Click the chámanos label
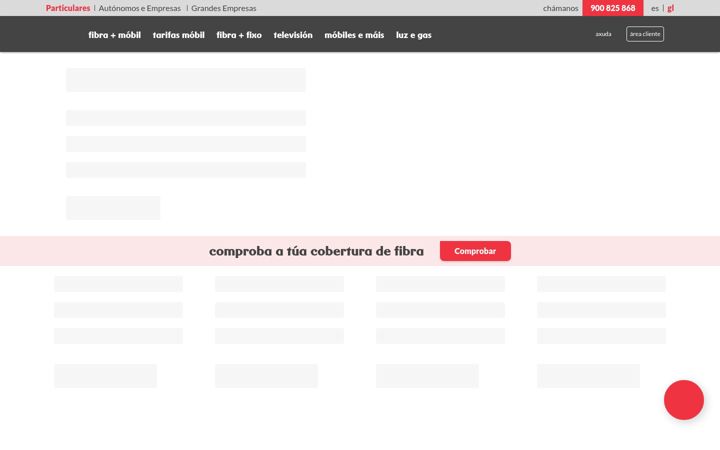The width and height of the screenshot is (720, 450). [560, 8]
